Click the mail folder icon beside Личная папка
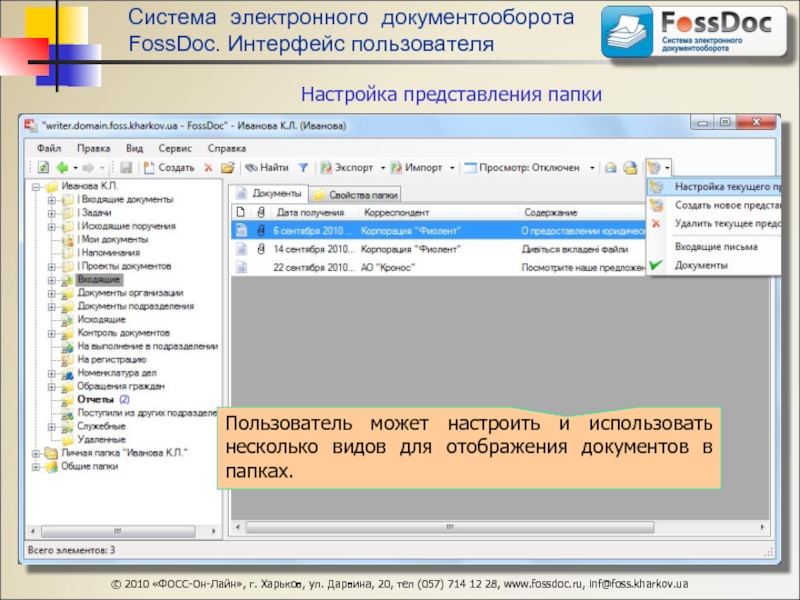 click(51, 453)
